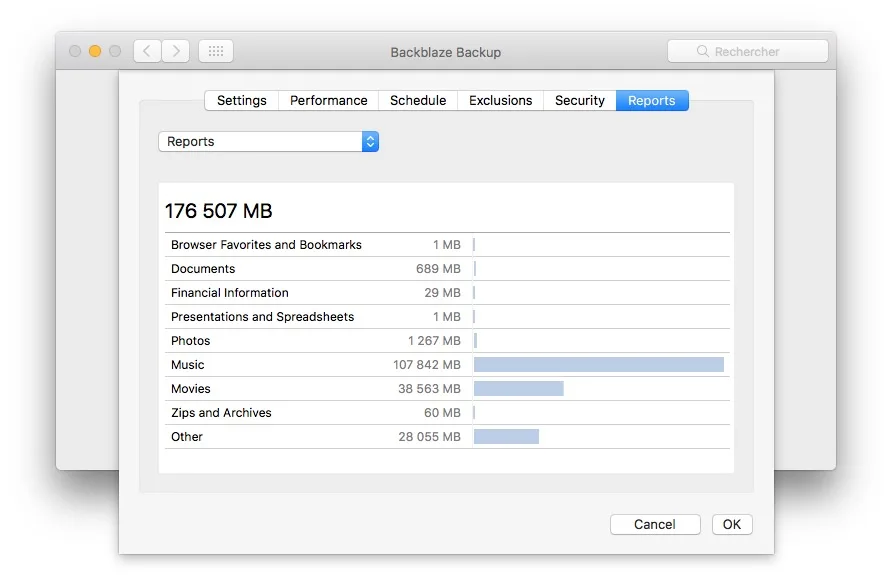Image resolution: width=892 pixels, height=575 pixels.
Task: Open the Schedule tab
Action: click(x=418, y=101)
